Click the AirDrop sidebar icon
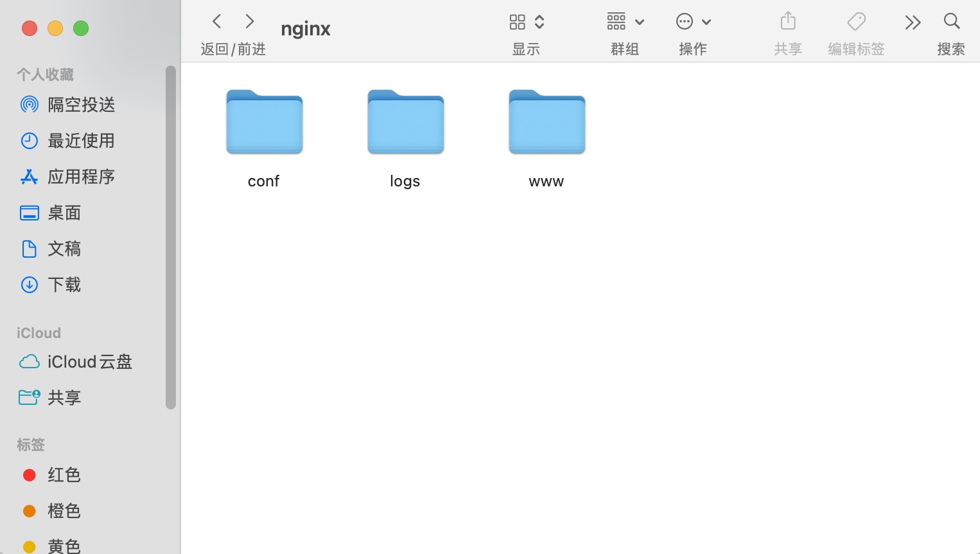Image resolution: width=980 pixels, height=554 pixels. point(30,105)
